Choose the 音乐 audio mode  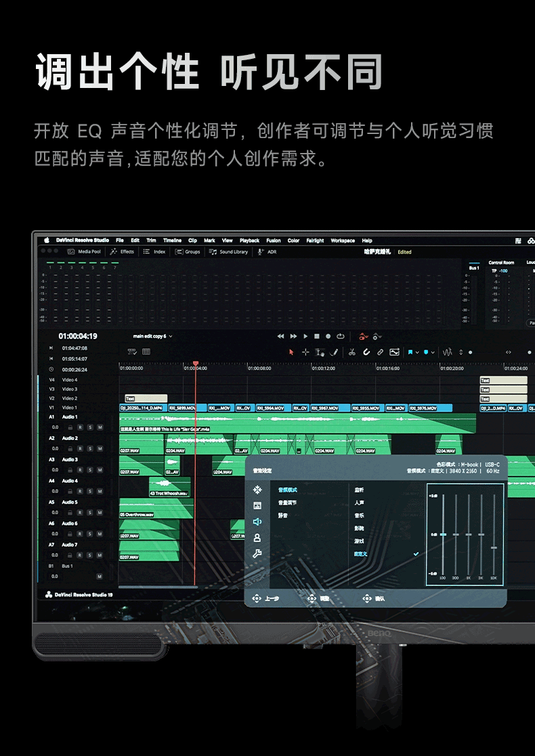(x=360, y=516)
